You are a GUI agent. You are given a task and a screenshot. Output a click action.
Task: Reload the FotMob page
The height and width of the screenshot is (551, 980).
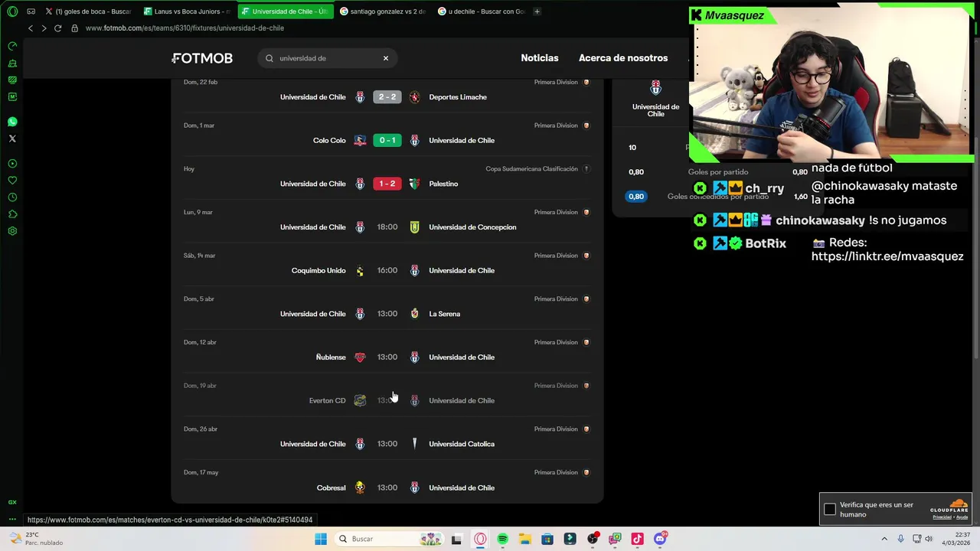[57, 28]
